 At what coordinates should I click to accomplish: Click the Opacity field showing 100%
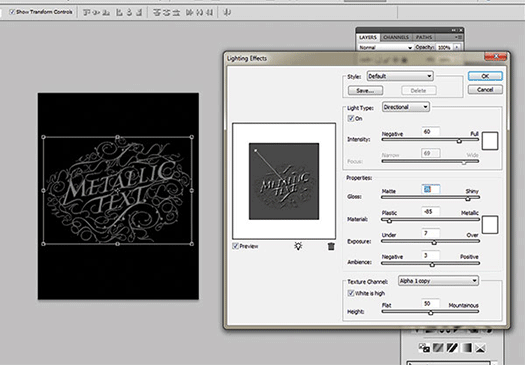pyautogui.click(x=445, y=48)
